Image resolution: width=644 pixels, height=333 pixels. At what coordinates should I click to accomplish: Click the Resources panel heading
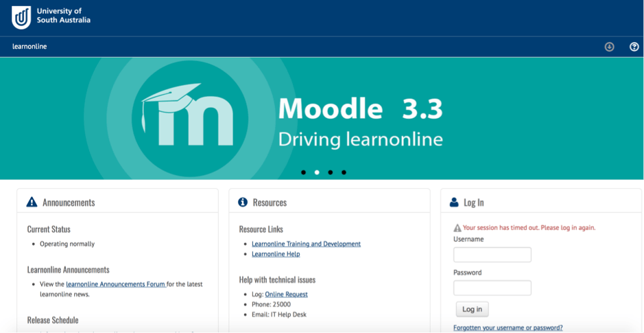tap(270, 203)
